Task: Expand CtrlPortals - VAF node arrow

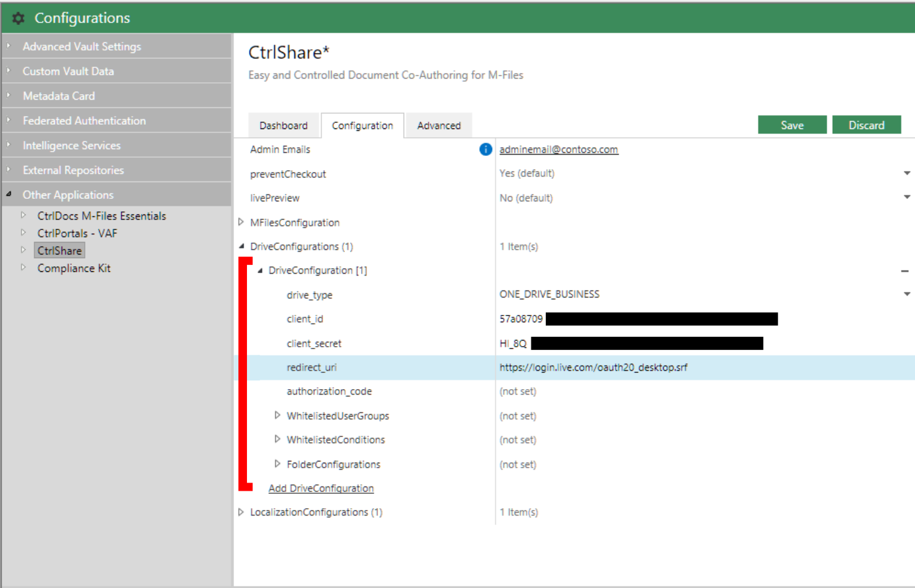Action: [x=24, y=233]
